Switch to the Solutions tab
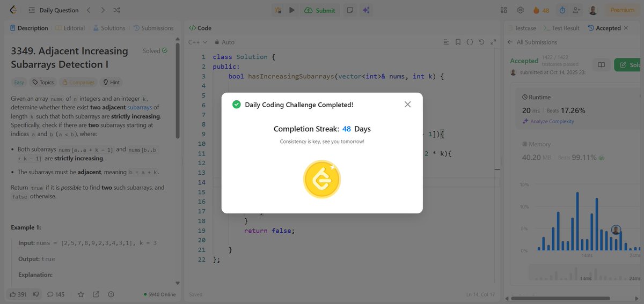 [109, 28]
